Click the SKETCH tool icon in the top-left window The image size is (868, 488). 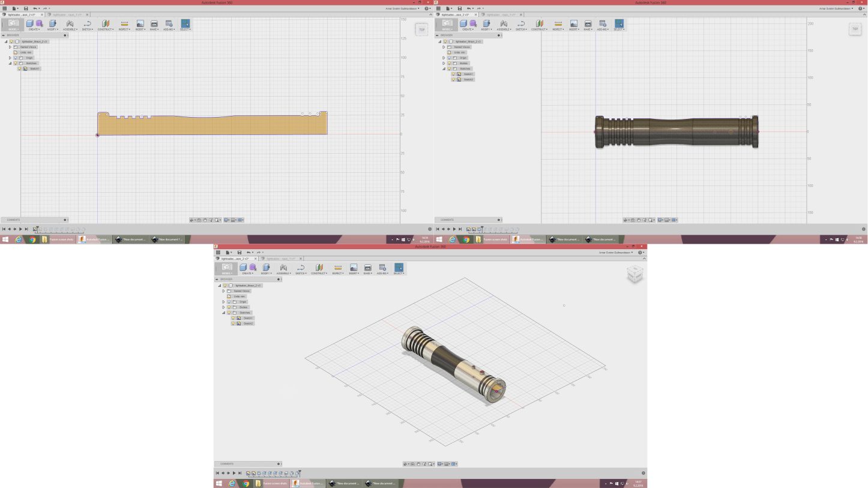click(87, 23)
